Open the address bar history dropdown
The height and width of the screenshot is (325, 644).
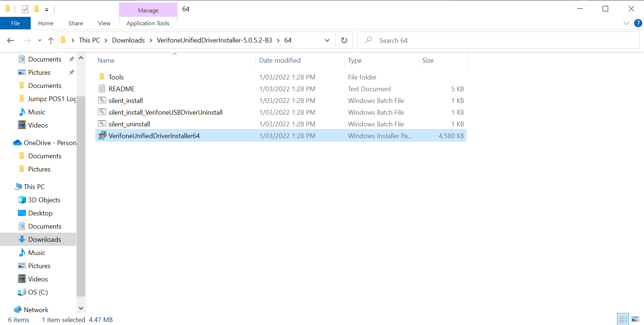[327, 40]
